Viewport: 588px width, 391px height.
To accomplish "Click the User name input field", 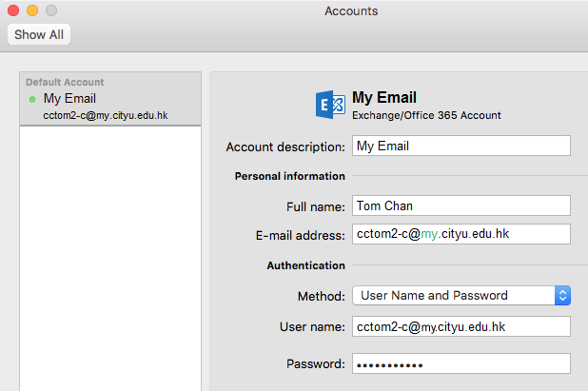I will coord(461,326).
